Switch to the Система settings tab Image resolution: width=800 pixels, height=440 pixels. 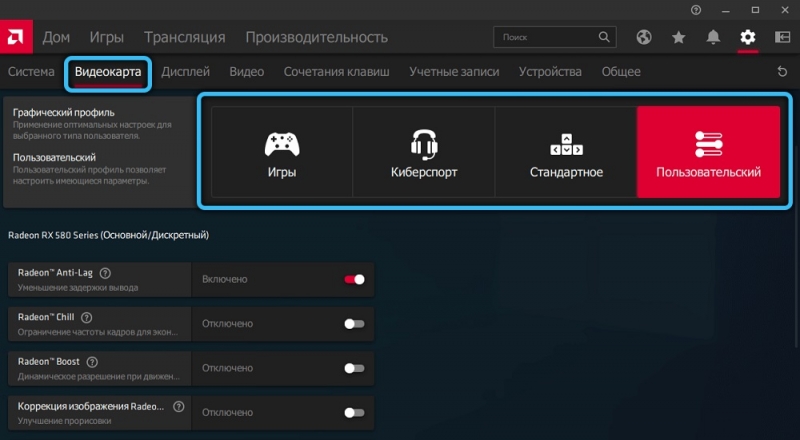point(31,71)
